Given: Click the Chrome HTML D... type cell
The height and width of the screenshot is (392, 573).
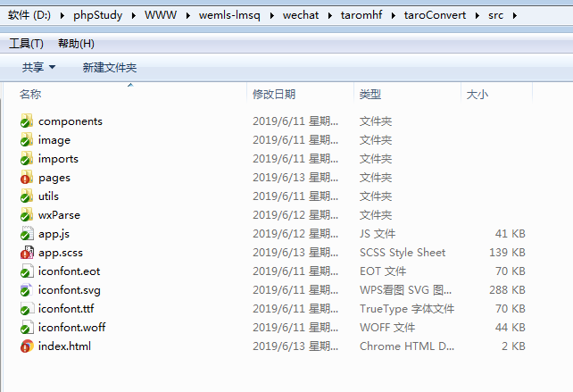Looking at the screenshot, I should pos(407,346).
